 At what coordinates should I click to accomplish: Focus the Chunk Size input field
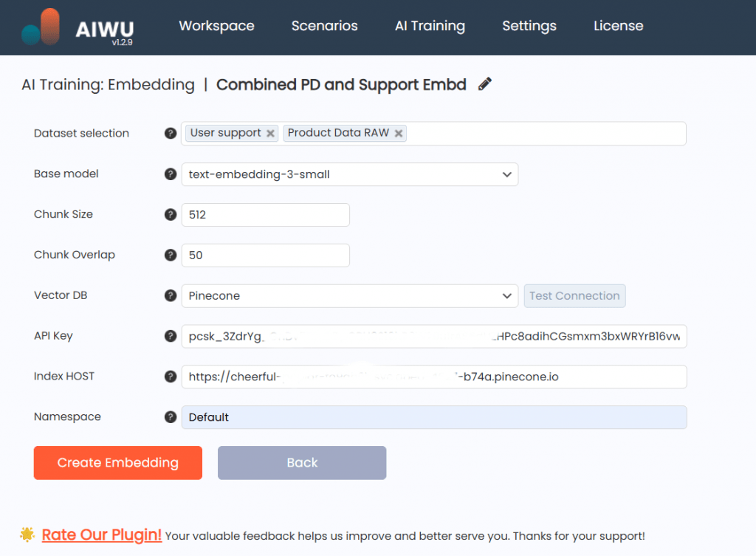pos(265,215)
